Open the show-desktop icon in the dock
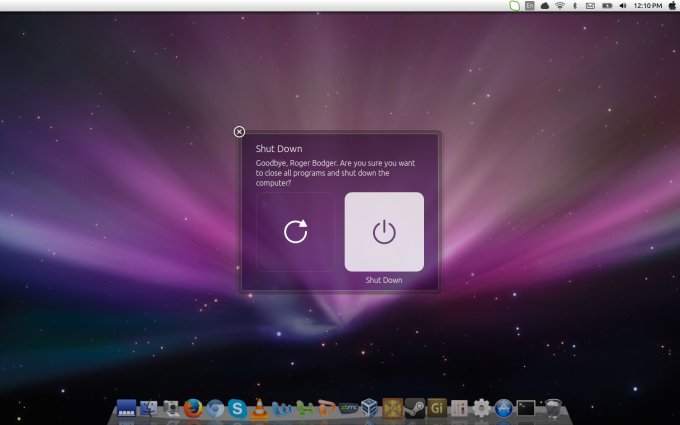Viewport: 680px width, 425px height. coord(126,408)
